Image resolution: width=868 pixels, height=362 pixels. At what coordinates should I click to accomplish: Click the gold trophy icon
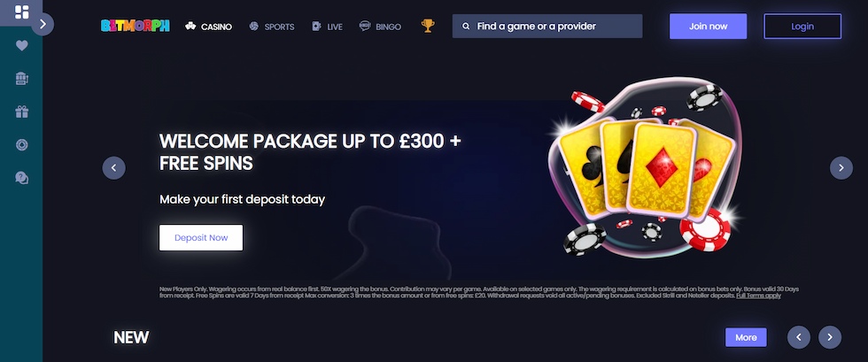tap(427, 26)
